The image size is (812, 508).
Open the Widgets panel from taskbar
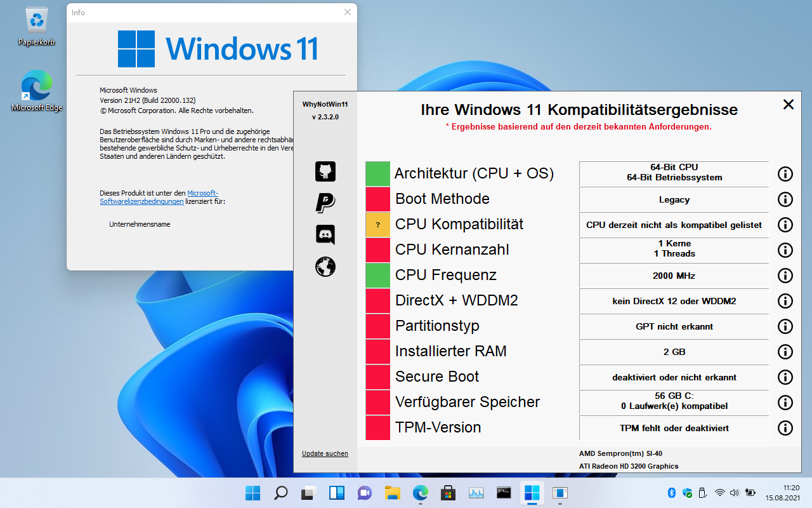tap(336, 493)
